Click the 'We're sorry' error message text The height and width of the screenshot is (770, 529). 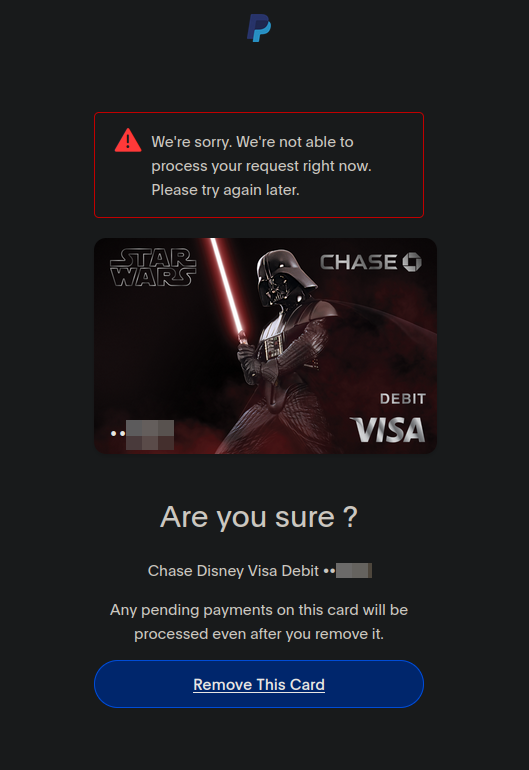coord(261,165)
